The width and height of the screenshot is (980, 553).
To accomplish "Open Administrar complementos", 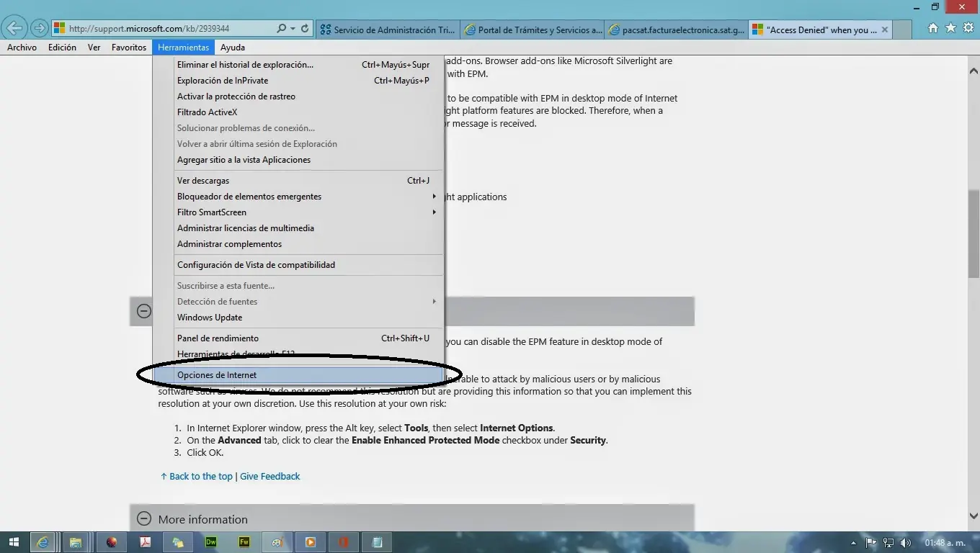I will 309,244.
